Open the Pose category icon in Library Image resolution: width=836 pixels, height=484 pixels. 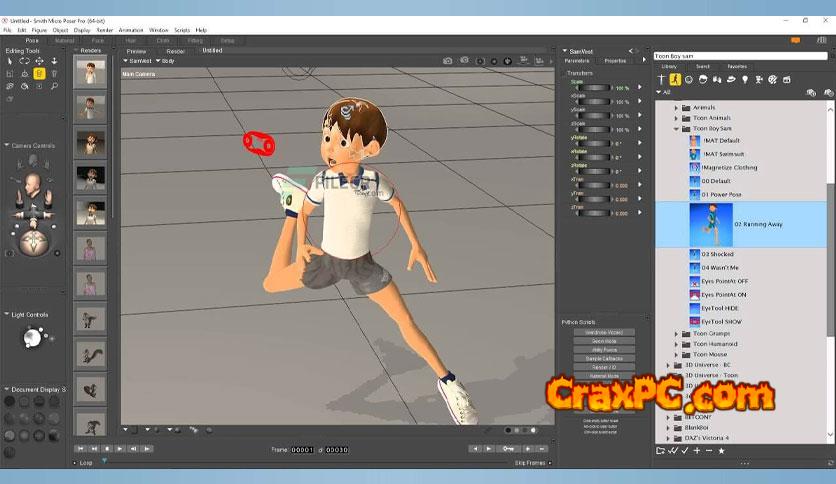(x=675, y=79)
